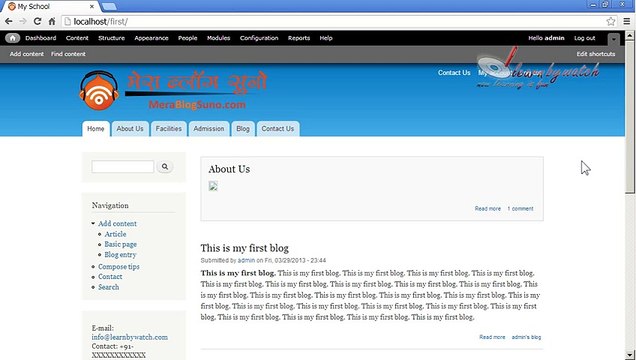The image size is (636, 360).
Task: Click Find content shortcut
Action: (x=68, y=54)
